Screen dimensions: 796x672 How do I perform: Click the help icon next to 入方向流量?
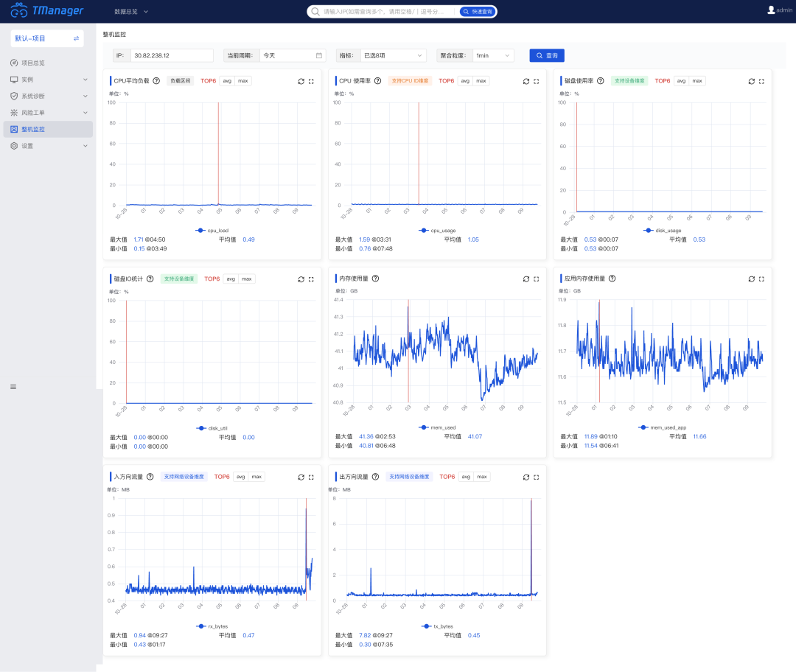click(x=150, y=477)
